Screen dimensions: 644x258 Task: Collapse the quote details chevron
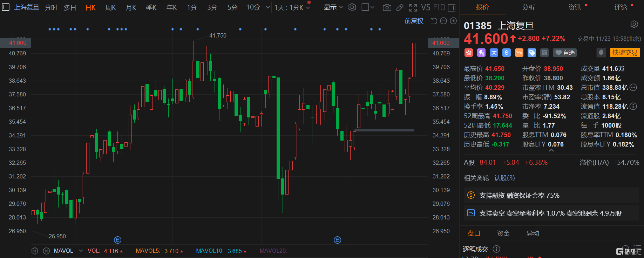(x=551, y=150)
